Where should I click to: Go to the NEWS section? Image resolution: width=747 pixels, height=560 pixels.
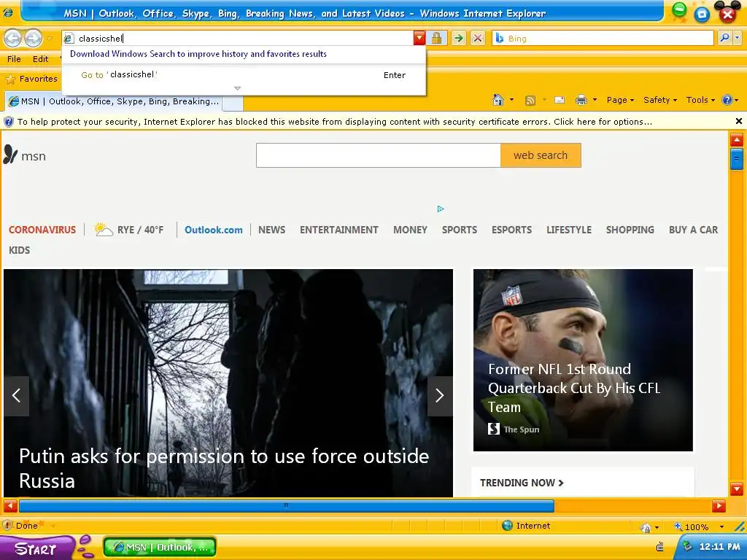(272, 230)
